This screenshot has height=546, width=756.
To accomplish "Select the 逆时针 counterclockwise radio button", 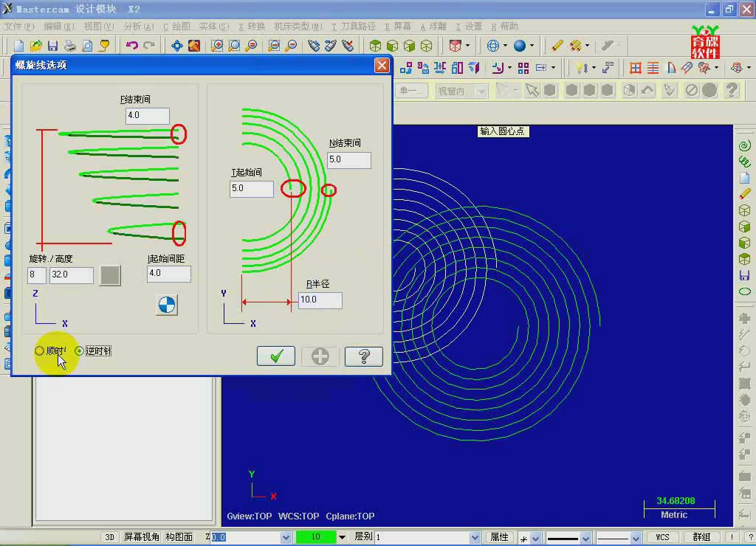I will click(x=79, y=350).
